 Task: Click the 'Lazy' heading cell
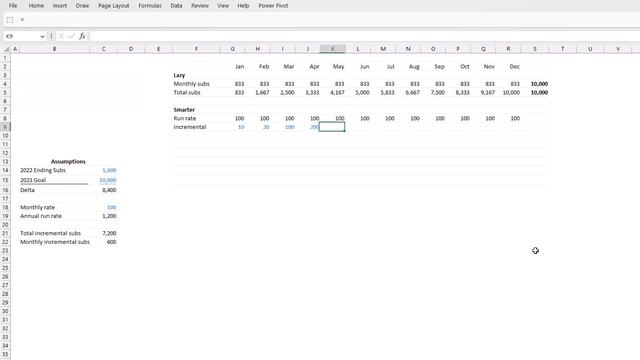pos(179,75)
